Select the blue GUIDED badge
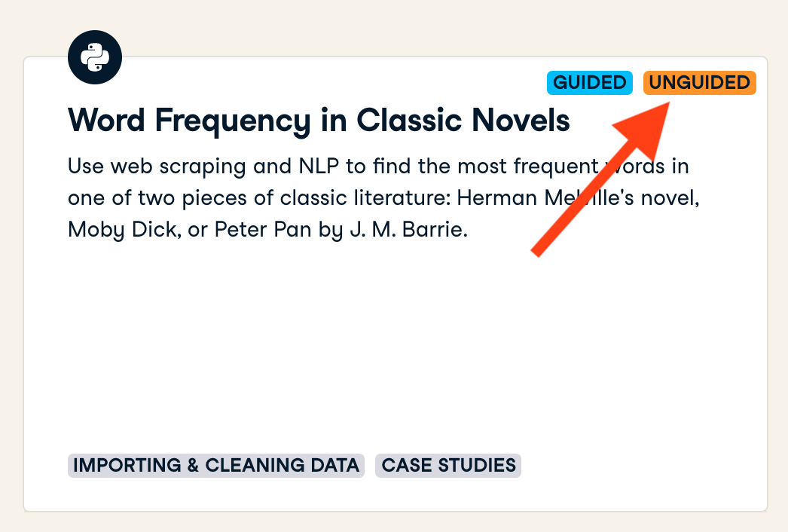 tap(588, 82)
